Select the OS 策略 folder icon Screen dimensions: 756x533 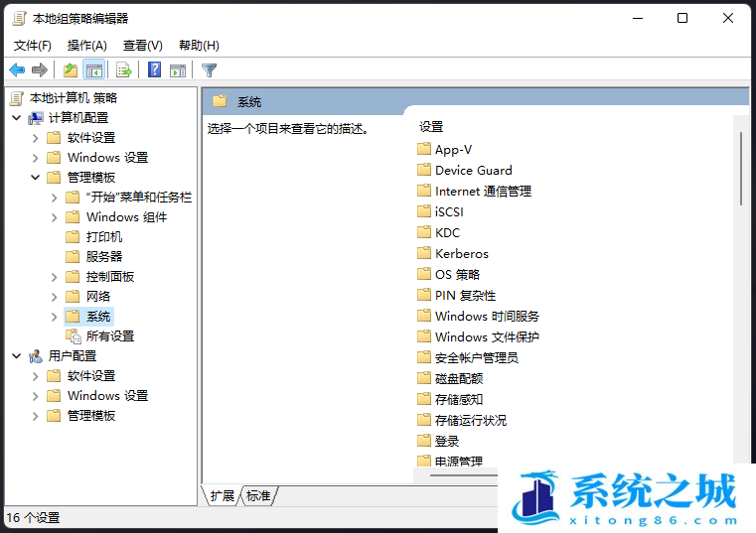click(424, 274)
